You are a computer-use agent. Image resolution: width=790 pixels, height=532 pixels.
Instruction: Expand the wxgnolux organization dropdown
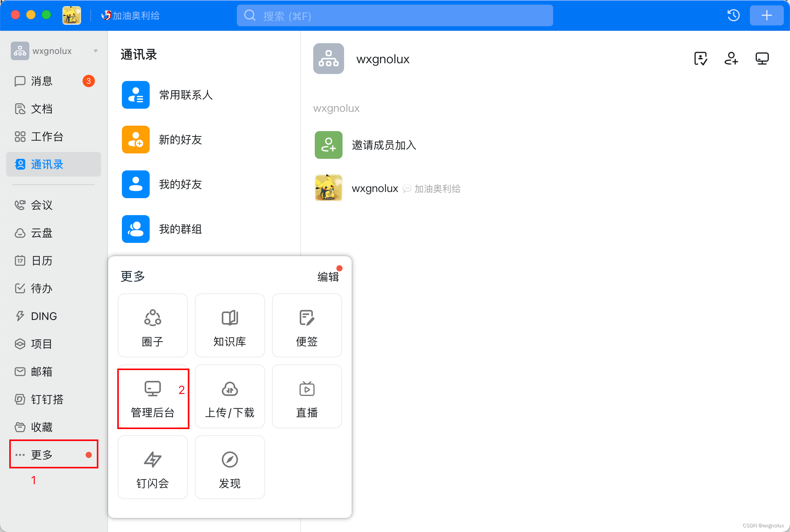coord(95,51)
